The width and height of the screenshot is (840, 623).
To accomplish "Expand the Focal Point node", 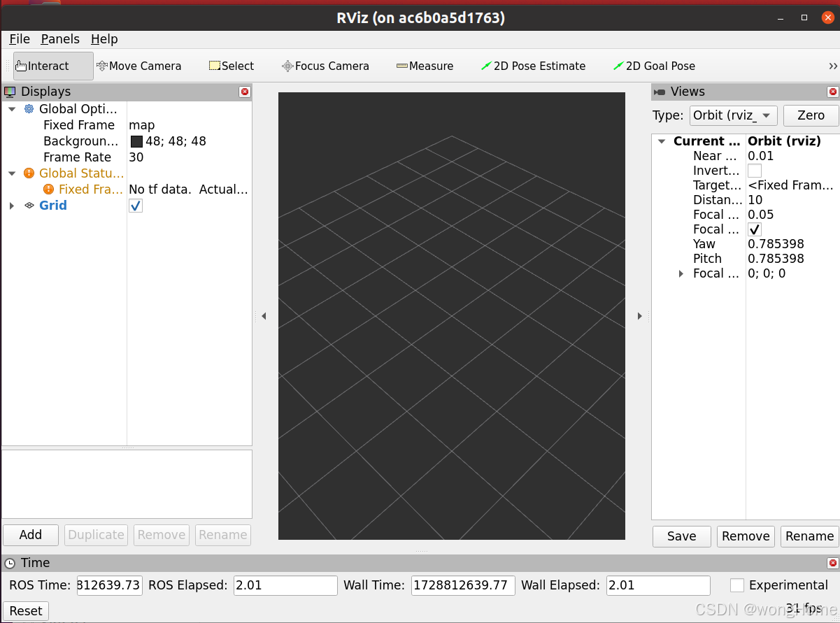I will [681, 273].
